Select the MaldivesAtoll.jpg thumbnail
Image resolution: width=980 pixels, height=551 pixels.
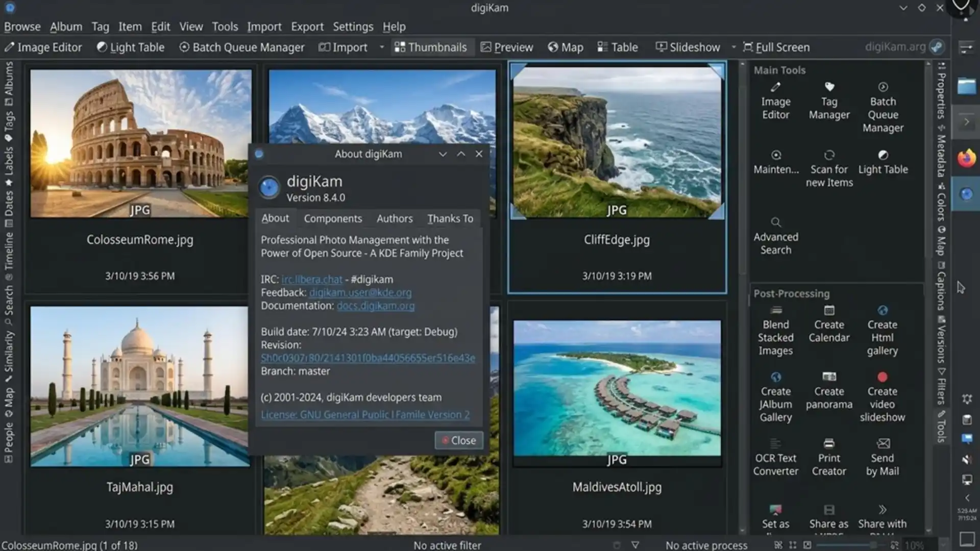pos(617,388)
